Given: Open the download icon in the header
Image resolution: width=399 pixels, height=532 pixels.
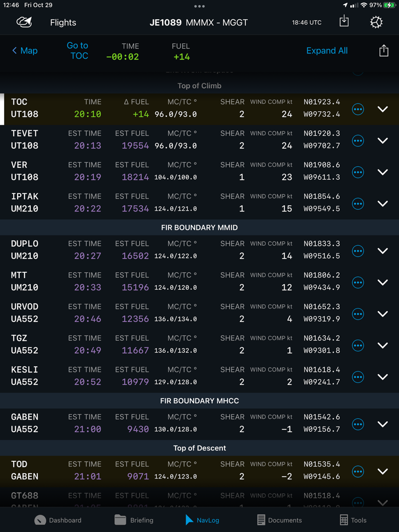Looking at the screenshot, I should [344, 21].
